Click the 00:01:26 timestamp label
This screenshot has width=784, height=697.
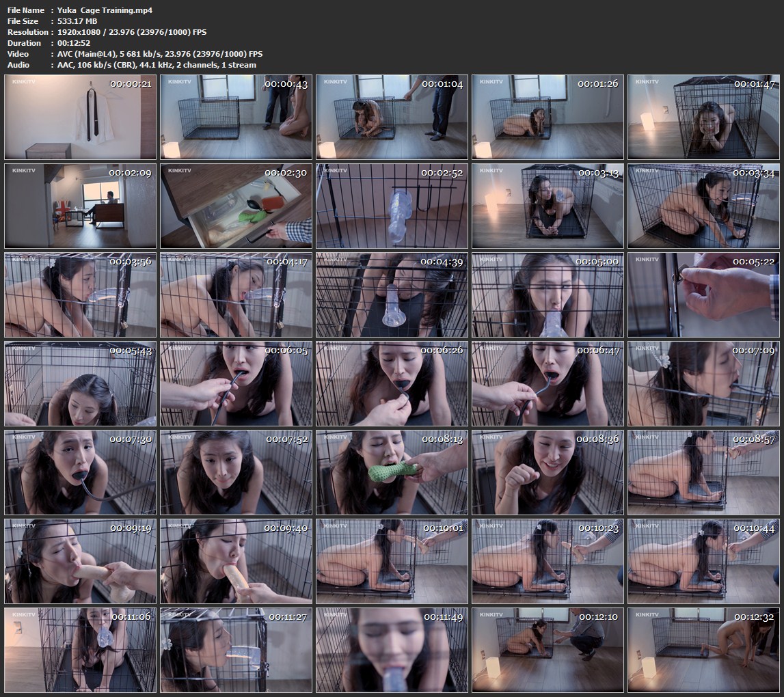(597, 84)
